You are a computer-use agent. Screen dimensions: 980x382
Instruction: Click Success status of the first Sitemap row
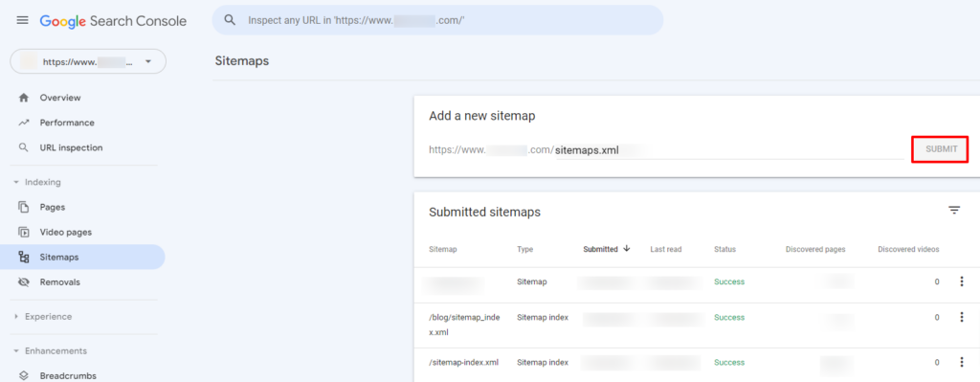729,281
